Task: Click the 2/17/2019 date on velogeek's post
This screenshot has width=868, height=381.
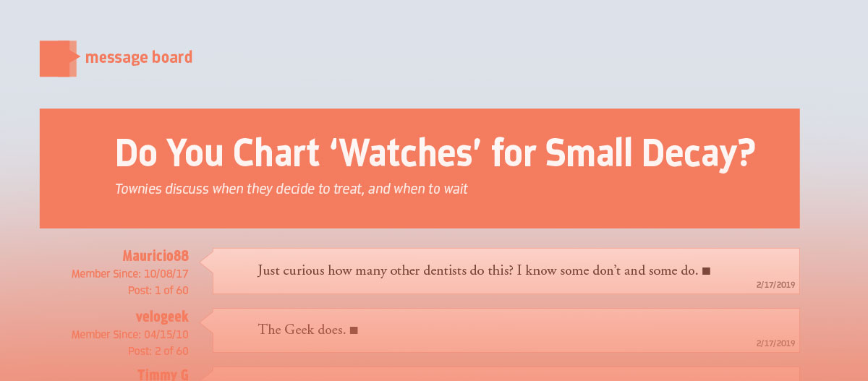Action: (776, 343)
